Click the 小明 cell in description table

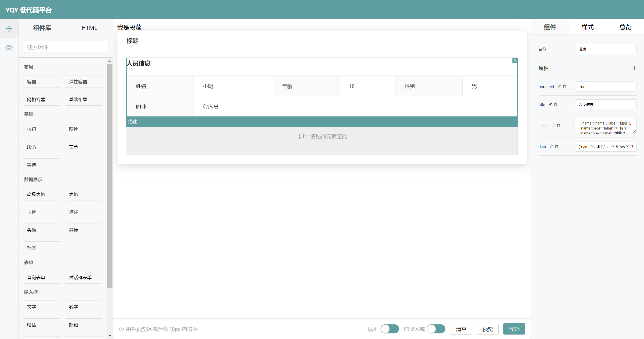tap(233, 86)
